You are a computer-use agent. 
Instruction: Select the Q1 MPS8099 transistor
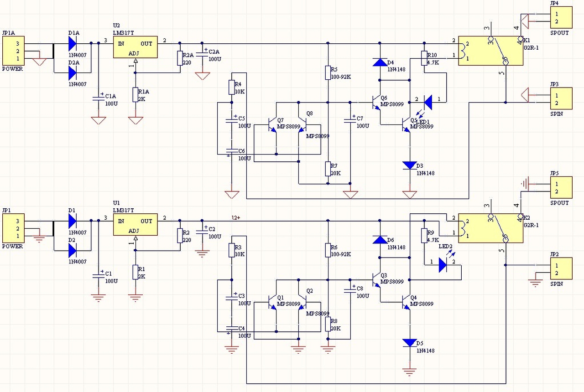pyautogui.click(x=272, y=303)
